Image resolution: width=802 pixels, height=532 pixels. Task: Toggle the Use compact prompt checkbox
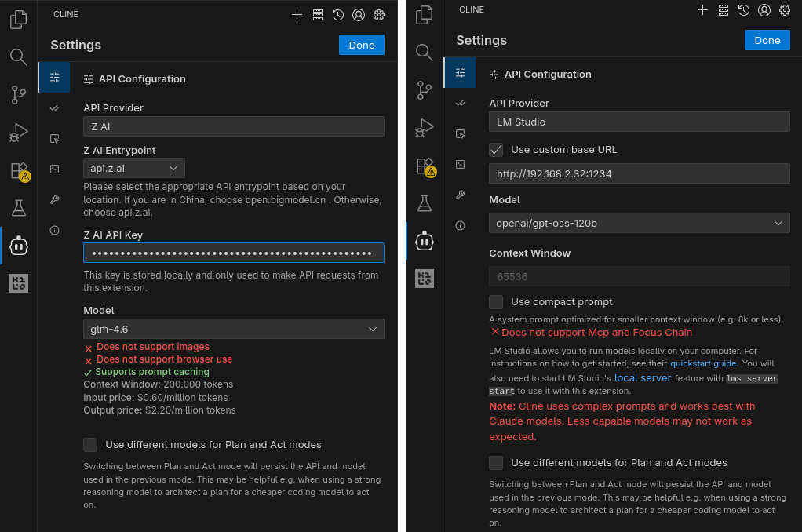coord(496,301)
